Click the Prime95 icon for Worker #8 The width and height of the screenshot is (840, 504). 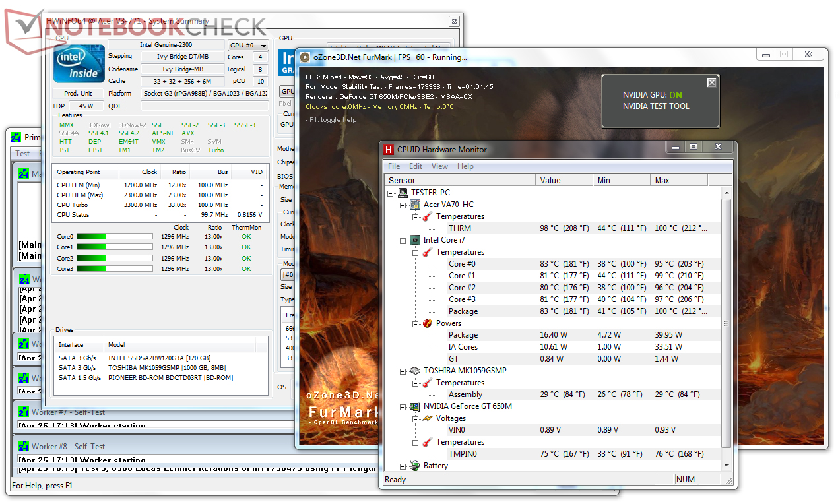23,447
